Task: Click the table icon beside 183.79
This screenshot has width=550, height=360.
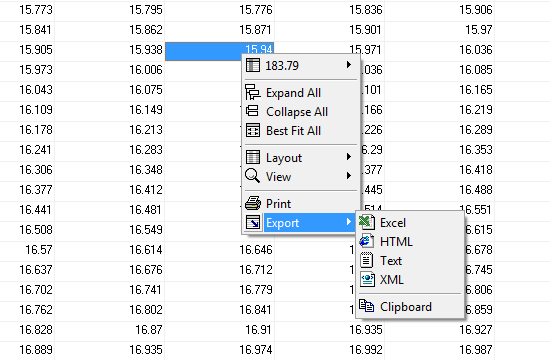Action: click(253, 65)
